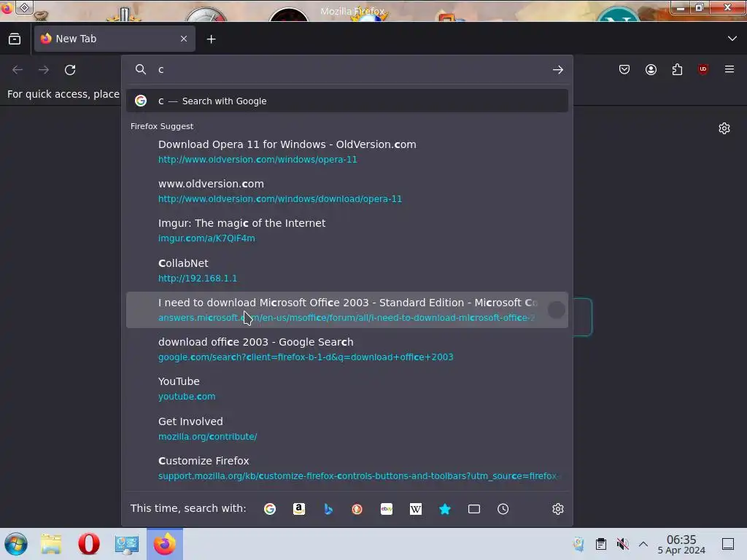Open the CollabNet suggestion
The height and width of the screenshot is (560, 747).
(x=347, y=271)
